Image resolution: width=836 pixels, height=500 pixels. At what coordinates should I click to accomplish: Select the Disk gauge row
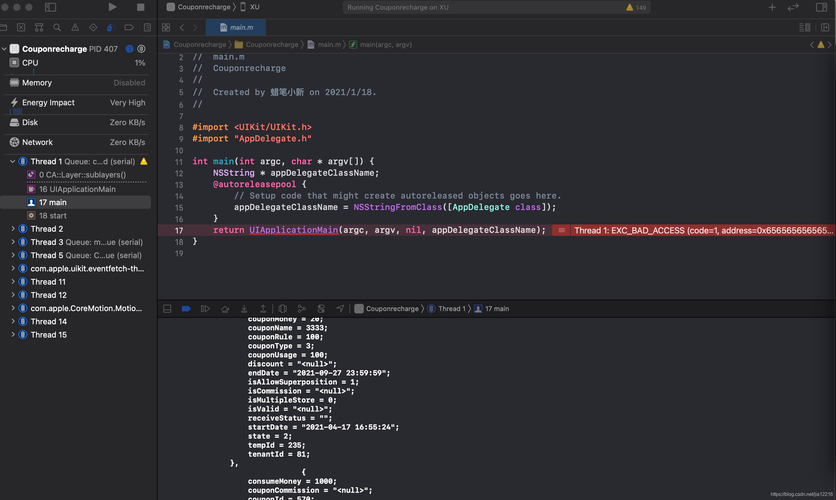click(x=77, y=122)
